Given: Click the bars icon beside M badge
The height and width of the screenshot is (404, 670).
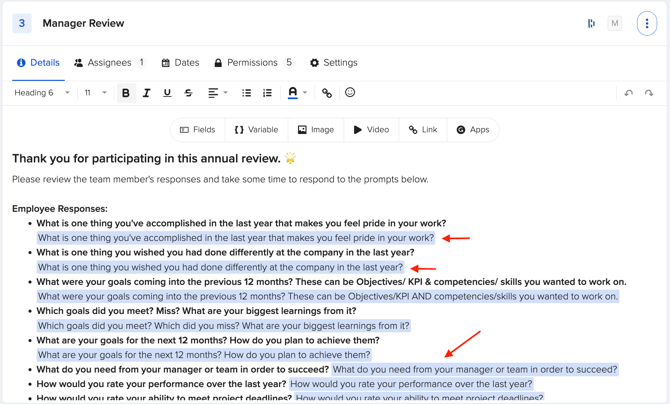Looking at the screenshot, I should tap(591, 23).
